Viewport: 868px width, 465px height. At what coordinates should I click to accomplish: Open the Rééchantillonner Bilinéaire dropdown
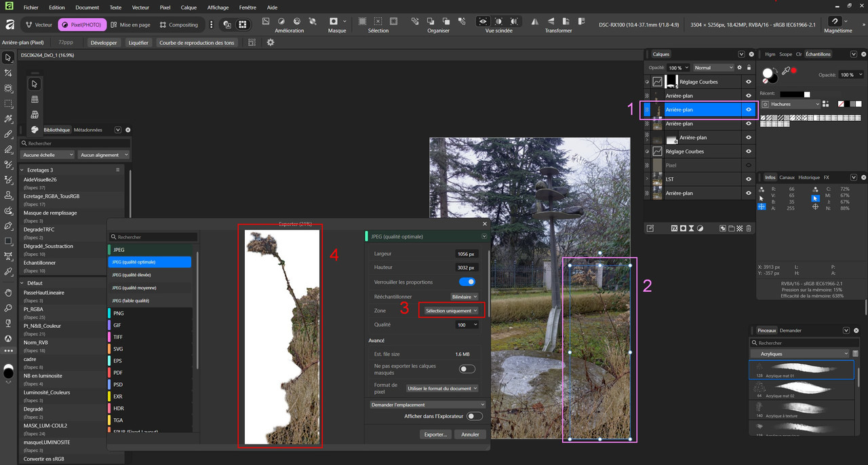click(465, 297)
